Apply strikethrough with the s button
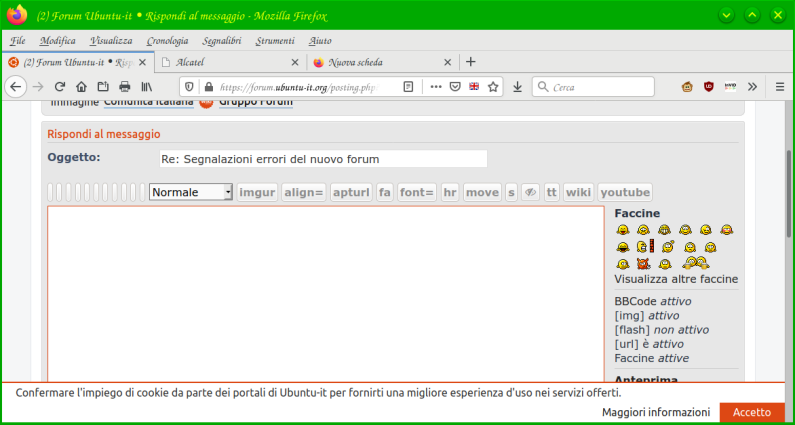Viewport: 795px width, 425px height. (511, 192)
